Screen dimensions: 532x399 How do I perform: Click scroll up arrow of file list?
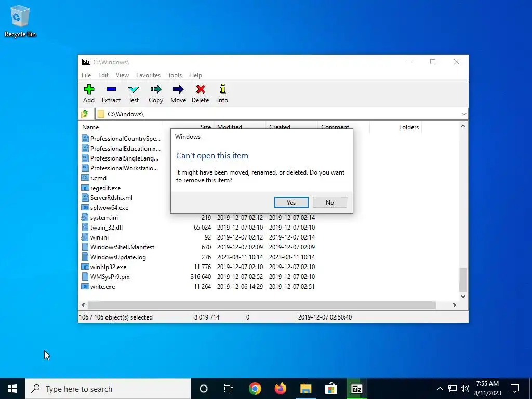click(x=463, y=126)
